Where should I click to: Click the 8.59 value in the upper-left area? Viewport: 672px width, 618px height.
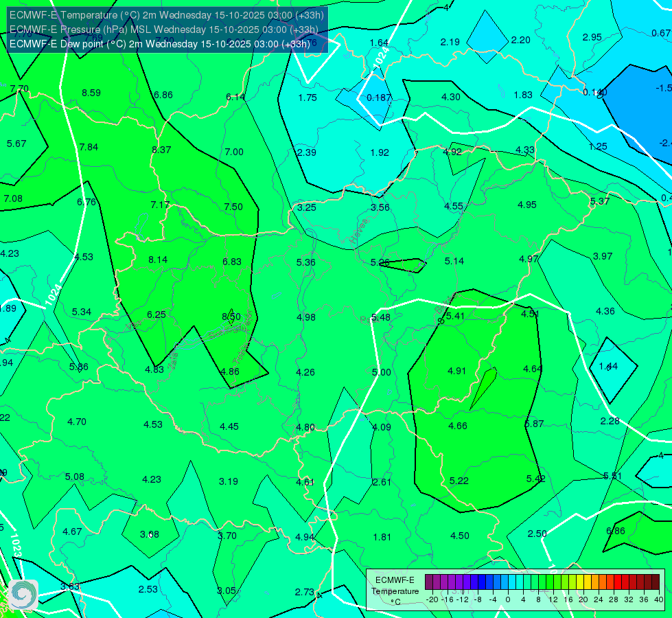[91, 93]
